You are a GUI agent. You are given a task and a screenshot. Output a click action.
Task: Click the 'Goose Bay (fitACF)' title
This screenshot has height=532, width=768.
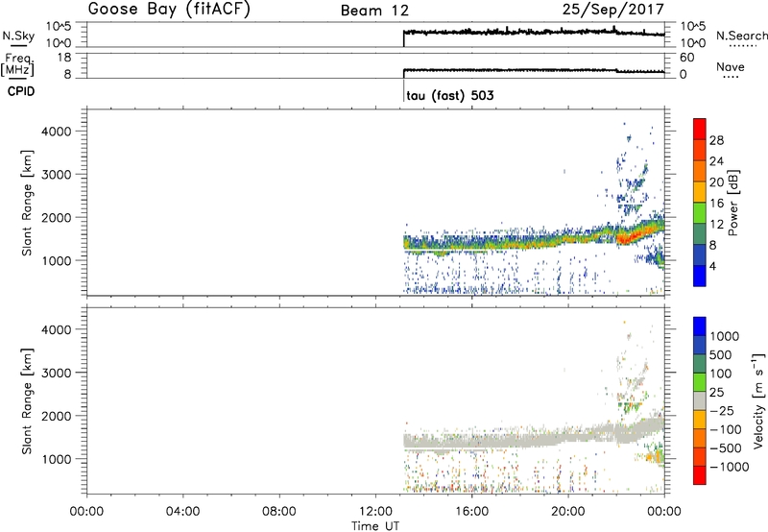169,10
